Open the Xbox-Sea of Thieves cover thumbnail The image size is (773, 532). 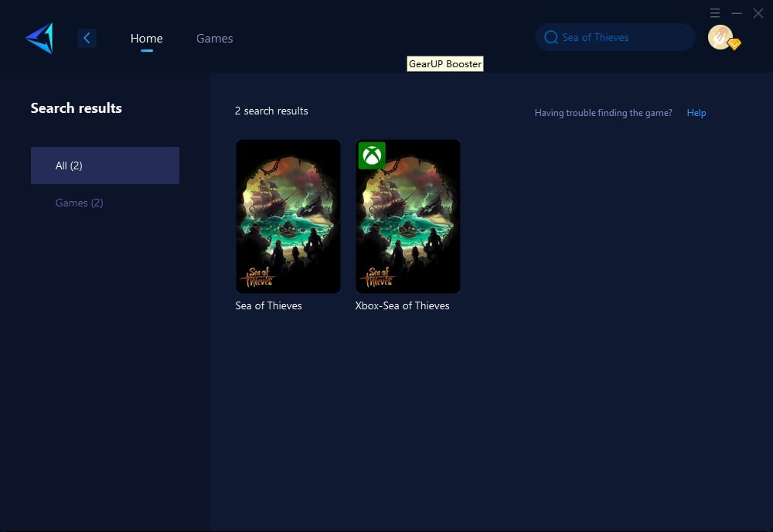(x=408, y=217)
